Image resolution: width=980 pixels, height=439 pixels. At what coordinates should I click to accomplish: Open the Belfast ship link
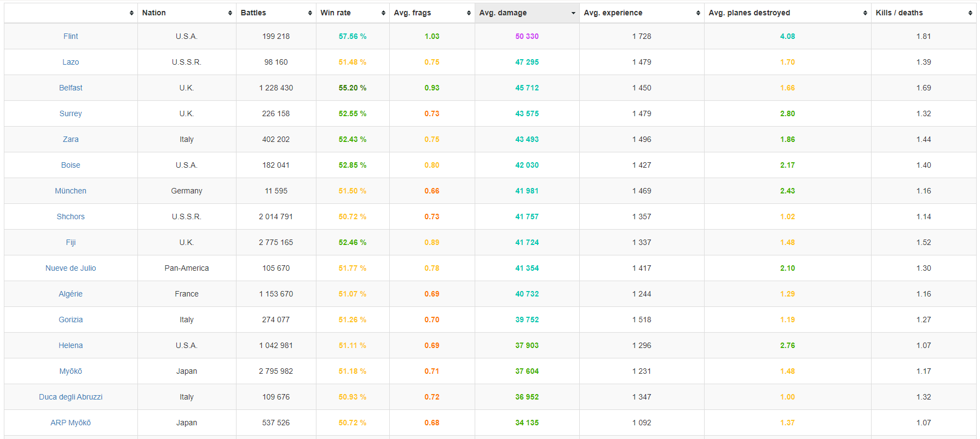71,88
